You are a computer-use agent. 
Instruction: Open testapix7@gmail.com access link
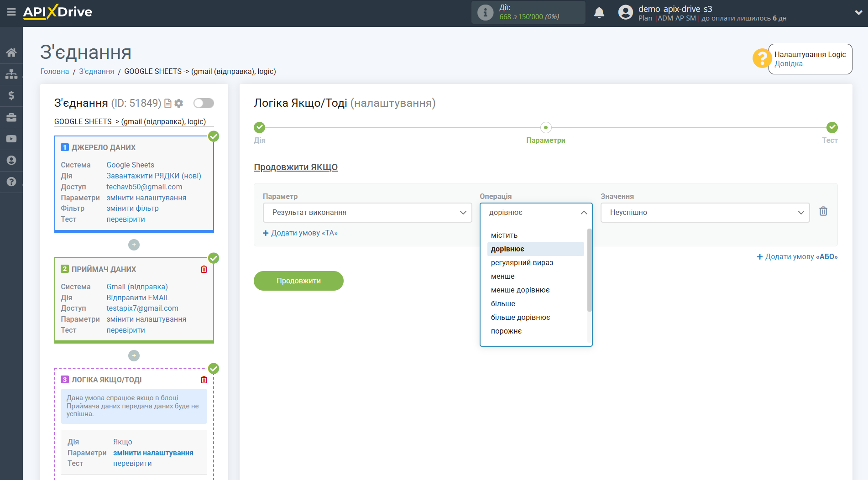(x=142, y=308)
